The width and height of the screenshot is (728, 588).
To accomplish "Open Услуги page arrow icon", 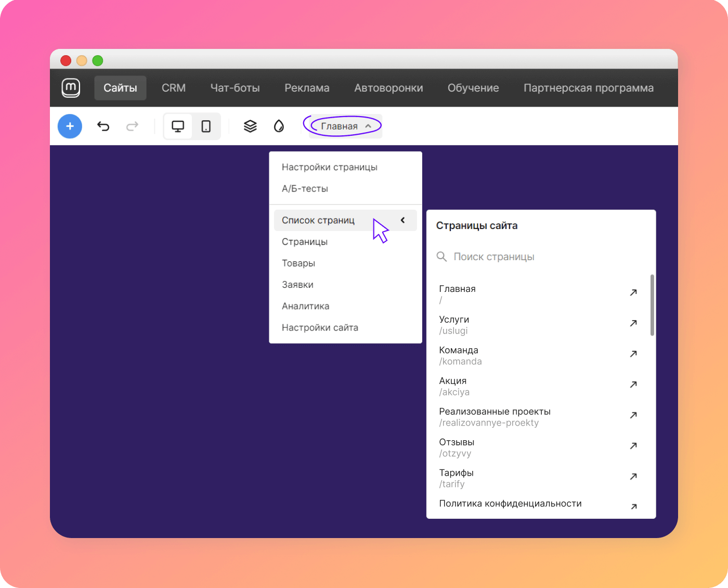I will tap(633, 323).
